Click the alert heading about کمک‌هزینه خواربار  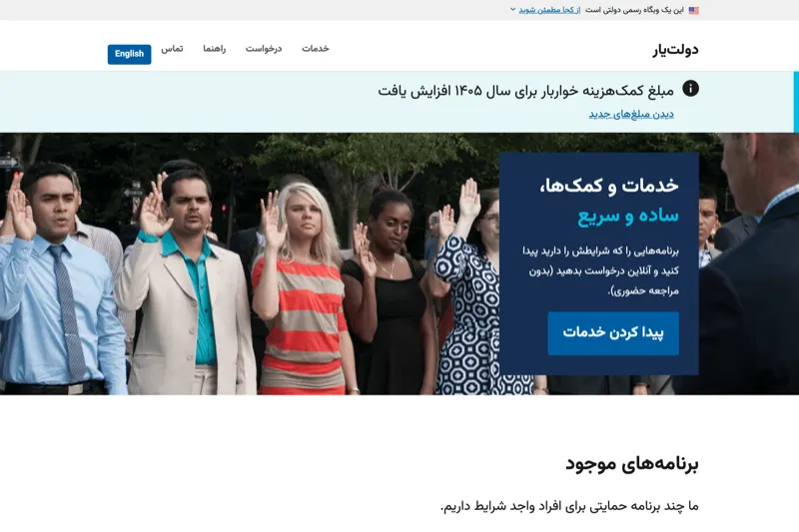[526, 91]
